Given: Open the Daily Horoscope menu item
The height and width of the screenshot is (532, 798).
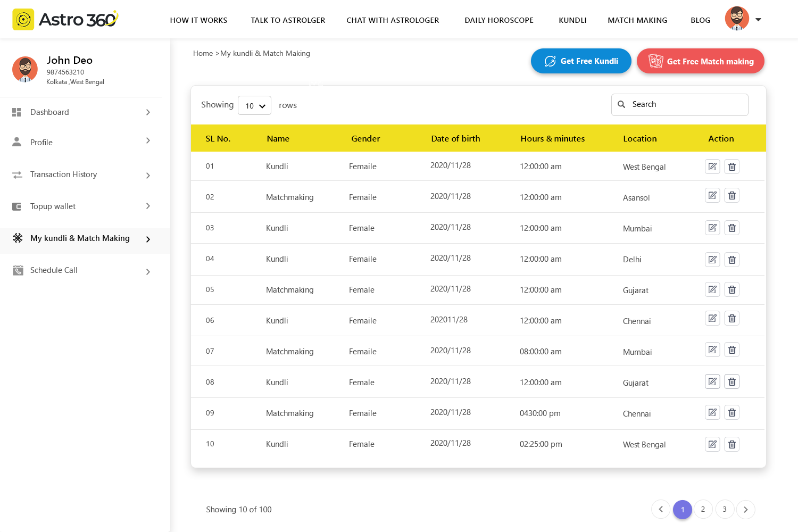Looking at the screenshot, I should [498, 20].
